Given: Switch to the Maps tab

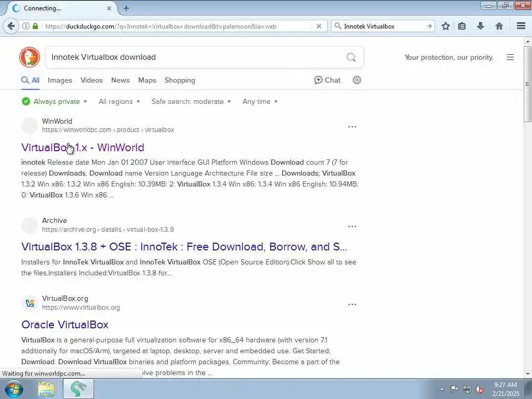Looking at the screenshot, I should click(x=147, y=81).
